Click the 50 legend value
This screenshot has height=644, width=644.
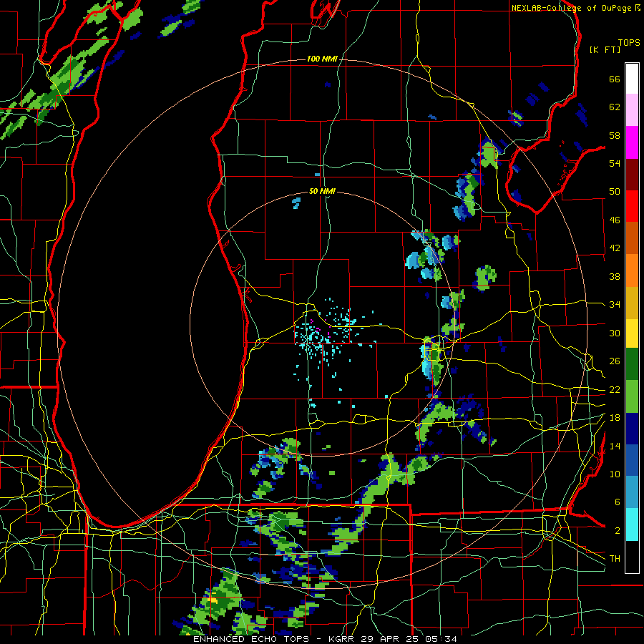tap(615, 192)
